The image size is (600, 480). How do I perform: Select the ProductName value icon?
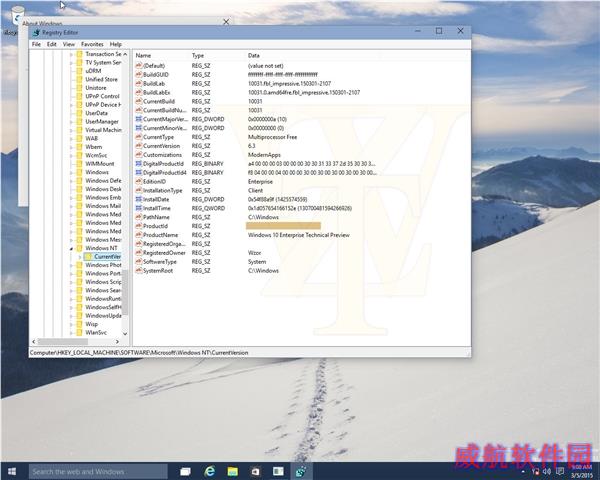(x=139, y=235)
